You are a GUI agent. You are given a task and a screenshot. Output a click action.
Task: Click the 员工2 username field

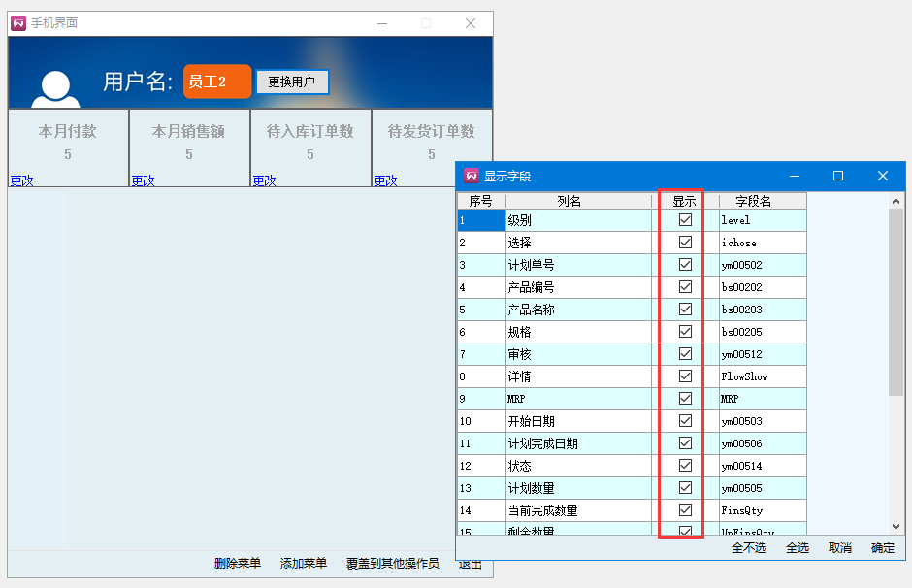pyautogui.click(x=217, y=82)
